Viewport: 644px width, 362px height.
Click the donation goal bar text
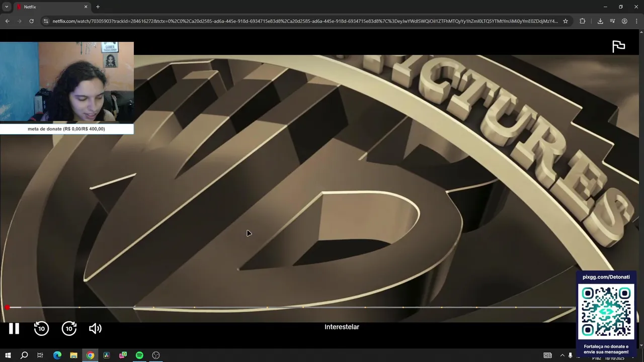coord(66,129)
